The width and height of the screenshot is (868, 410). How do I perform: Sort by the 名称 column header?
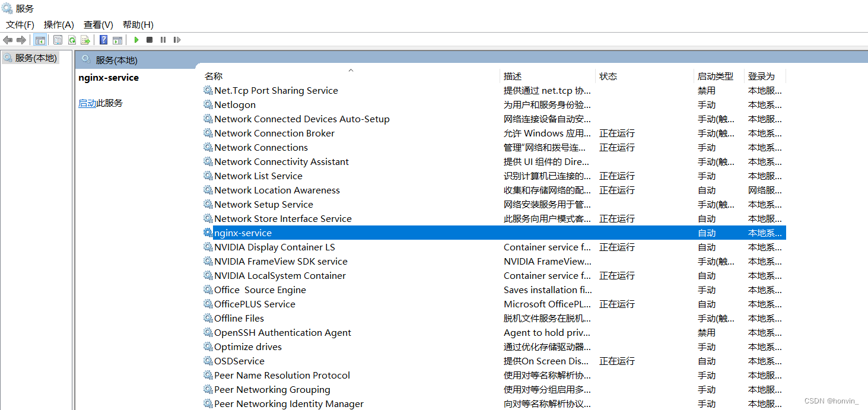(x=214, y=76)
